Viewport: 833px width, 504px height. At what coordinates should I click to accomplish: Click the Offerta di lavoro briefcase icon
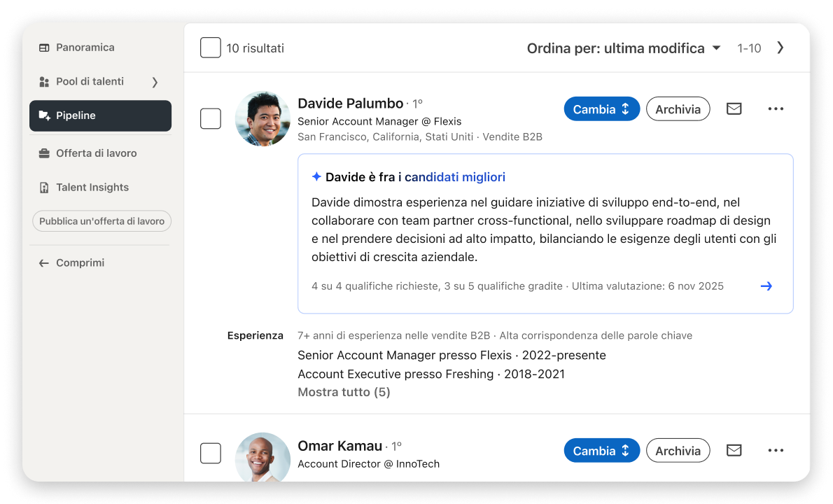click(44, 153)
